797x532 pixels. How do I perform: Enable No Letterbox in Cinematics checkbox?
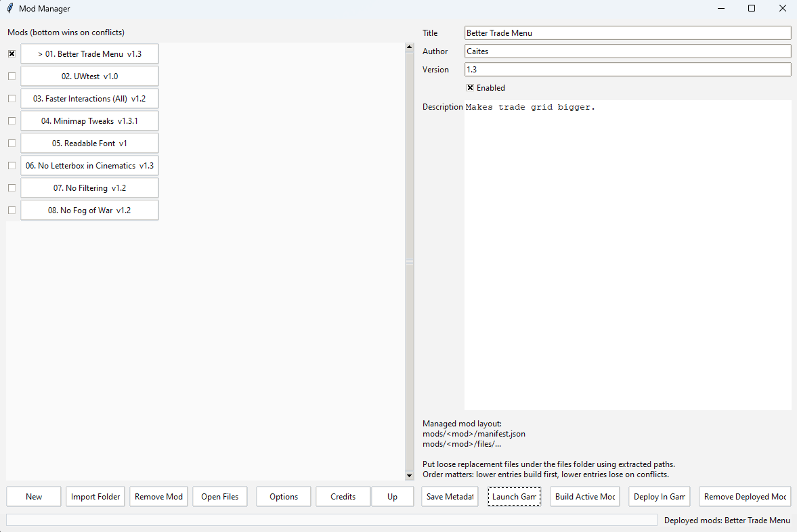[x=12, y=166]
